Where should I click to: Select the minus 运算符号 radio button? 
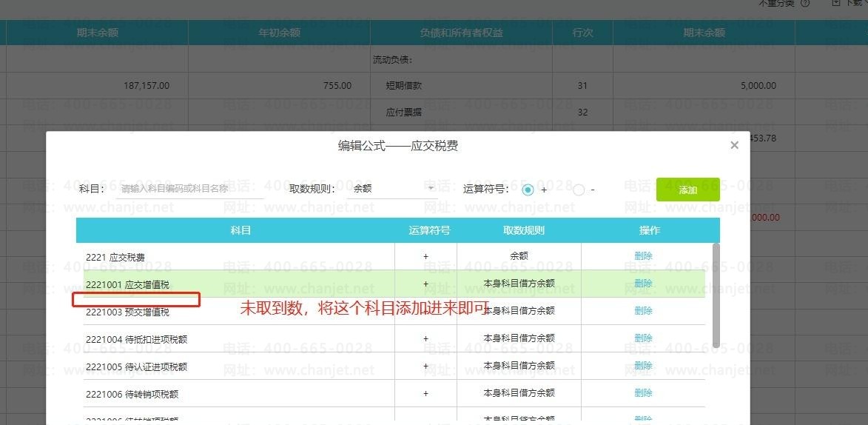pos(579,190)
